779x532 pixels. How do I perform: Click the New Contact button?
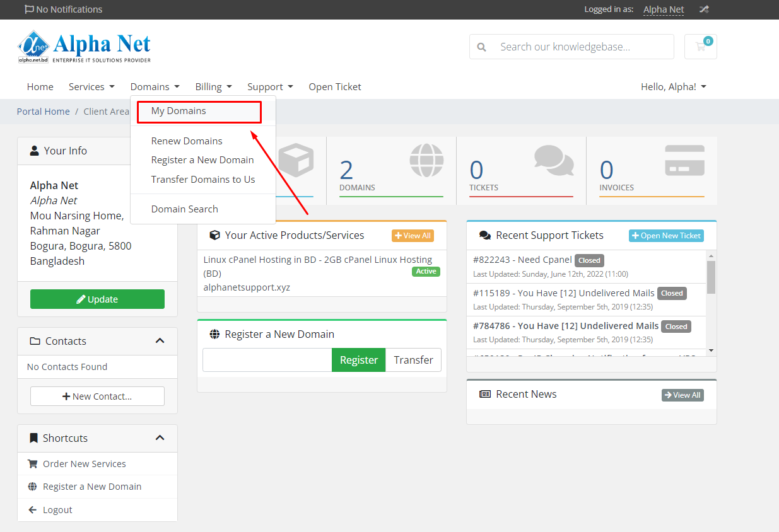point(97,396)
